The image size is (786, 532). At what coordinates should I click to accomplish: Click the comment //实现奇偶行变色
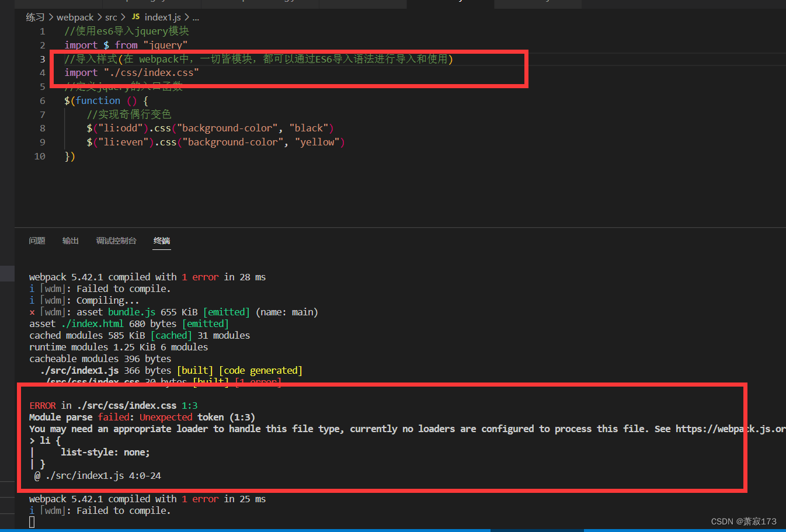click(129, 114)
